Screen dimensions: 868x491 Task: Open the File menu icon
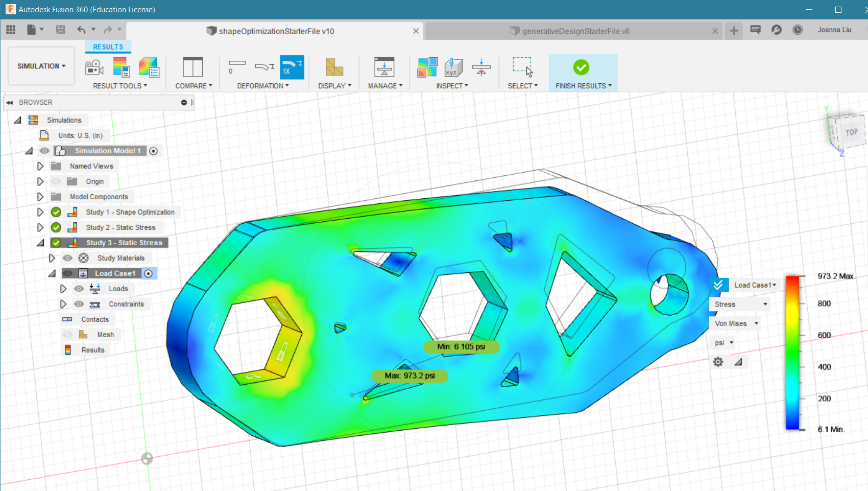[x=32, y=30]
